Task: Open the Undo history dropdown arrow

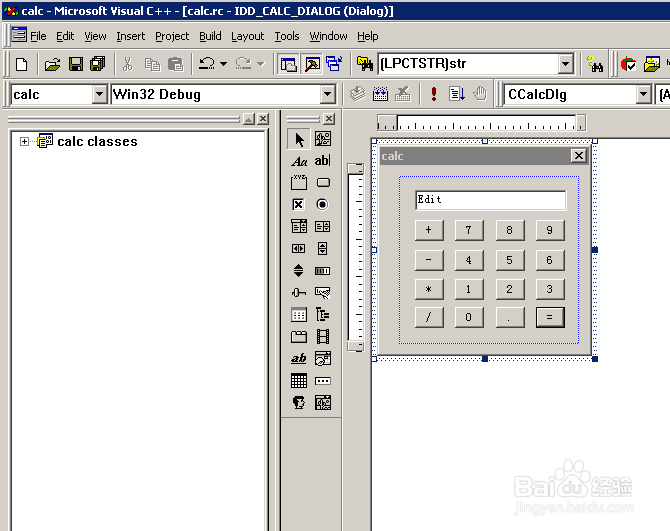Action: [223, 65]
